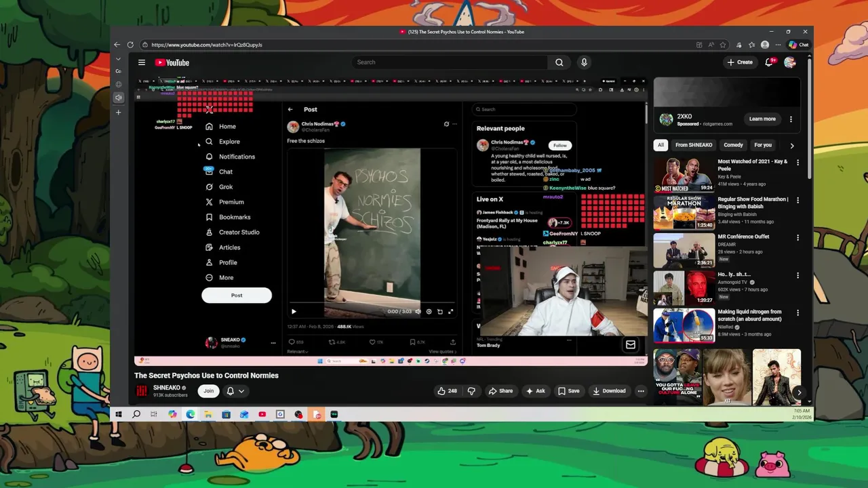Open options menu for liquid nitrogen video
This screenshot has width=868, height=488.
point(797,313)
